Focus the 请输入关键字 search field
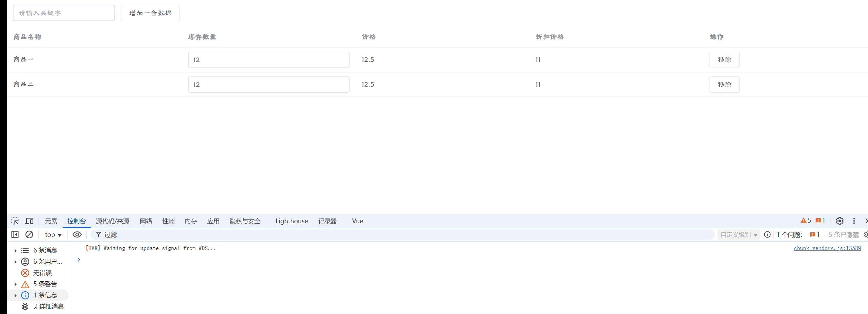This screenshot has width=868, height=314. pyautogui.click(x=64, y=13)
